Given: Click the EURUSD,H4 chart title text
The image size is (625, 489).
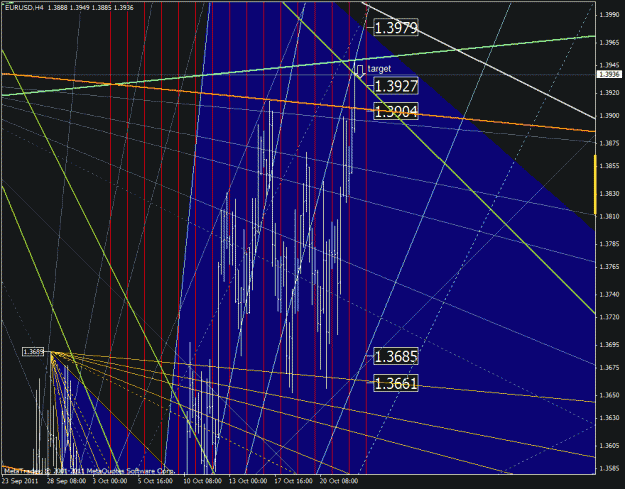Looking at the screenshot, I should pos(24,8).
